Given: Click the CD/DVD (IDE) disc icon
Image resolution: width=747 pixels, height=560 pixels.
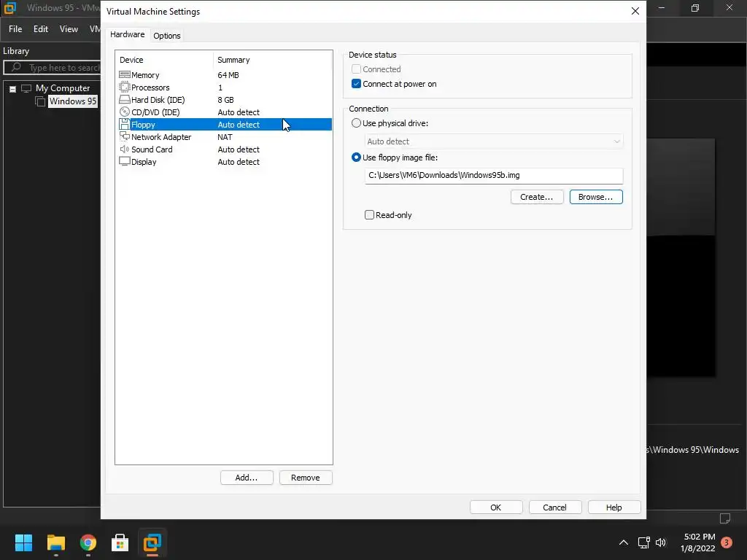Looking at the screenshot, I should 124,112.
